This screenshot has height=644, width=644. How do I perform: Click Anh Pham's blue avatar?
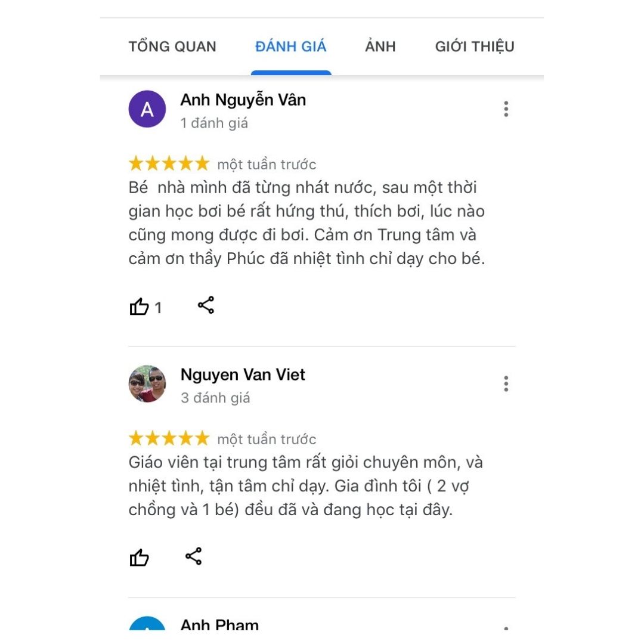[x=147, y=624]
